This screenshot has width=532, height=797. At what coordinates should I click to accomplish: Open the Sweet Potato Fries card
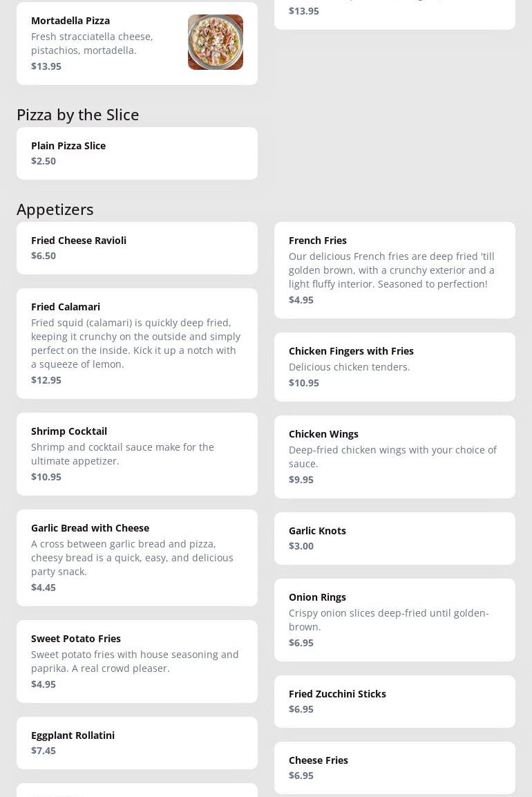pos(137,662)
